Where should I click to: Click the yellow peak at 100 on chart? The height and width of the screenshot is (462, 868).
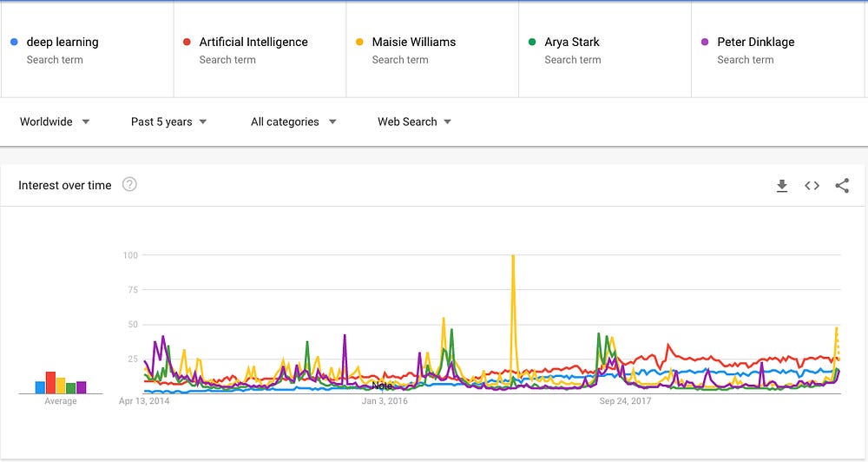513,257
